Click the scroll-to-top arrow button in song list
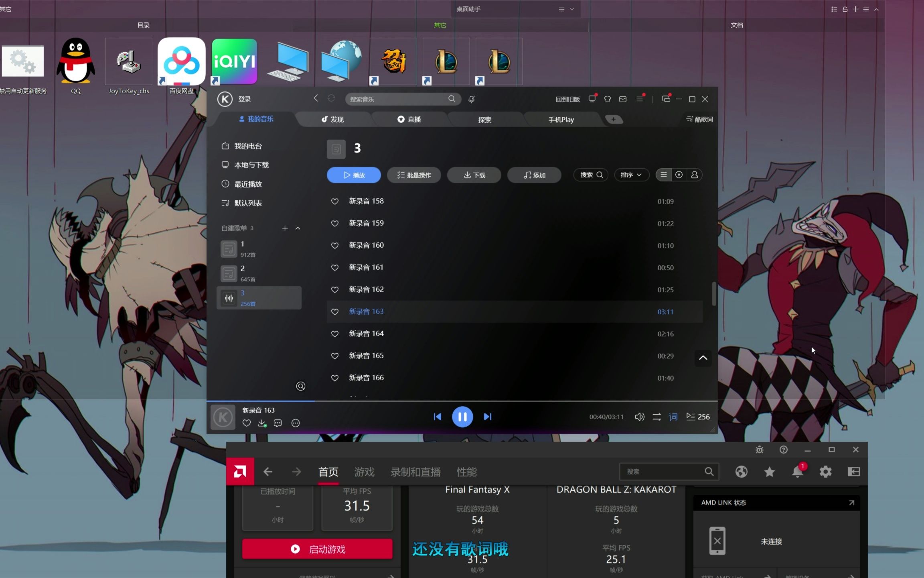 703,358
